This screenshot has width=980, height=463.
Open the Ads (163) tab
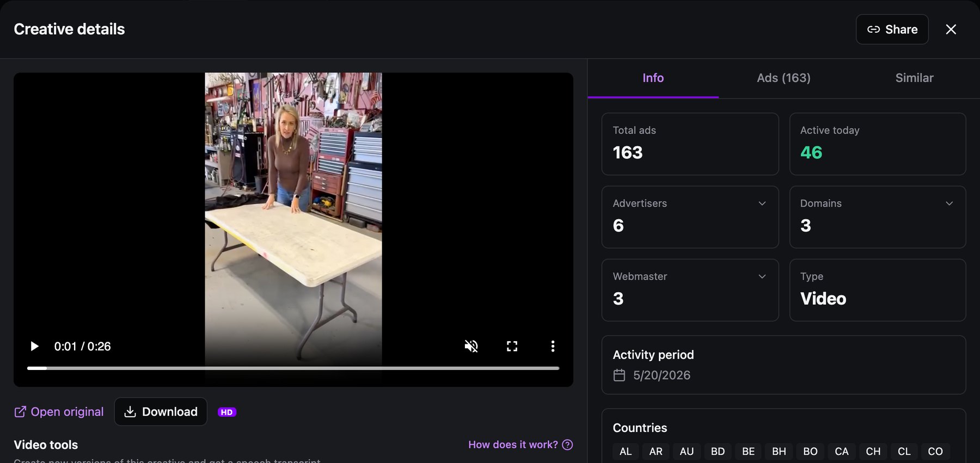[x=783, y=78]
